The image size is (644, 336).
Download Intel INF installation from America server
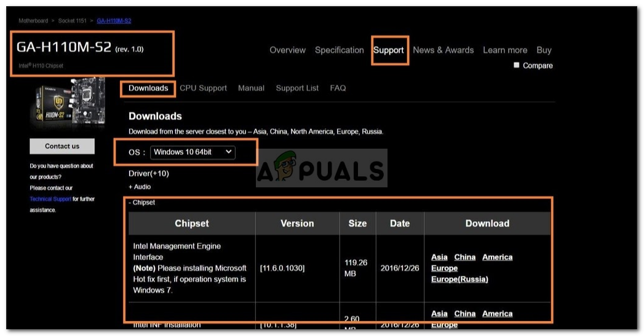point(498,314)
